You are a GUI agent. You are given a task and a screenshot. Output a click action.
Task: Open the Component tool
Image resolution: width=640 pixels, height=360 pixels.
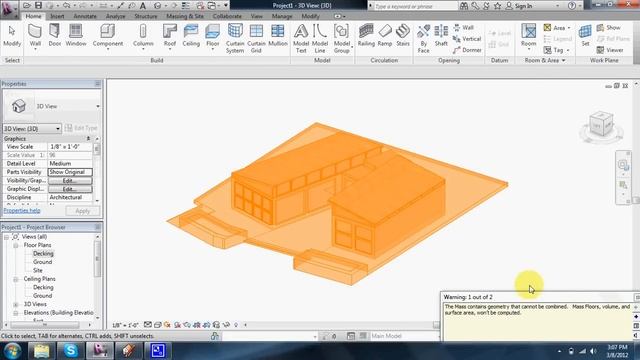(108, 37)
